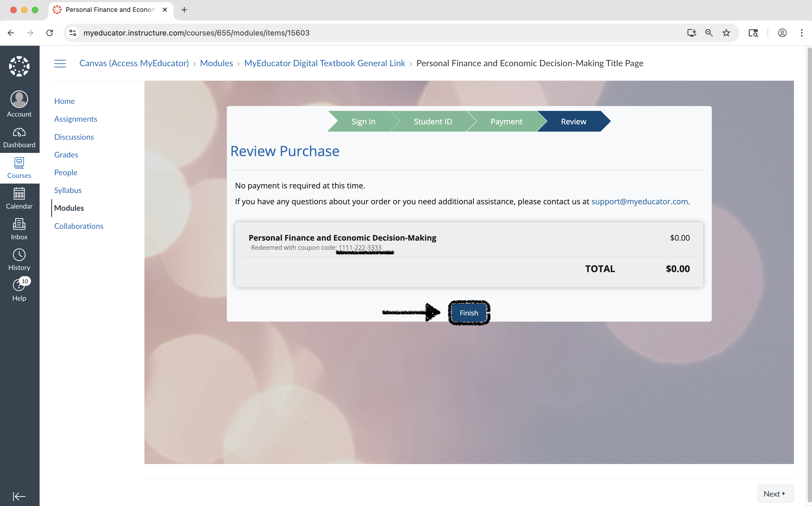Open the Chrome profile icon

pos(782,33)
